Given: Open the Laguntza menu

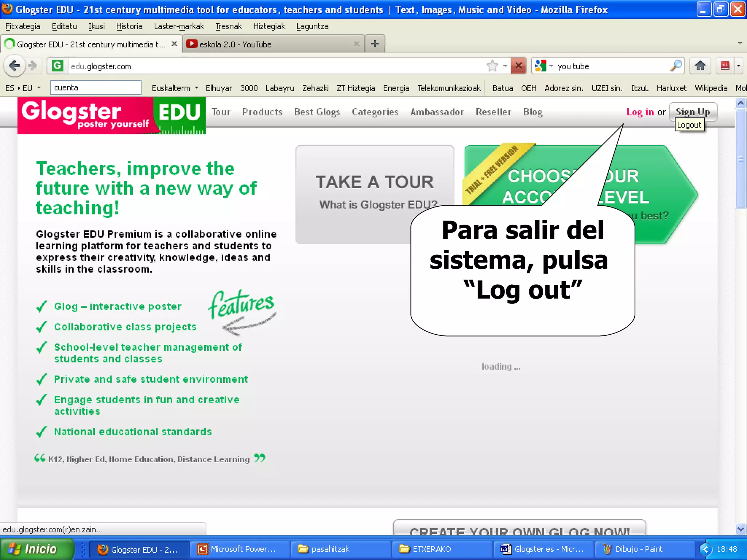Looking at the screenshot, I should point(312,26).
